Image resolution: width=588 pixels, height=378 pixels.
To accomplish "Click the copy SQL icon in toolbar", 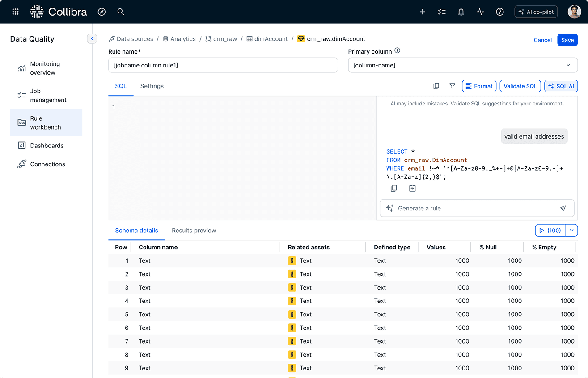I will tap(436, 86).
